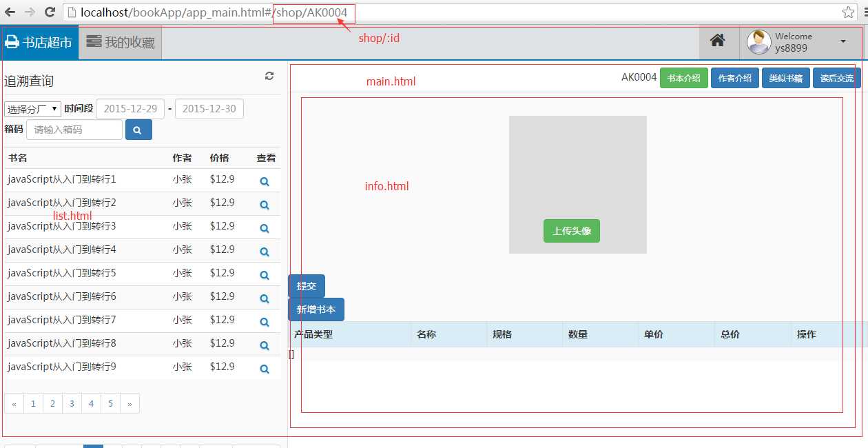The image size is (868, 448).
Task: Switch to 书店超市 tab
Action: [39, 42]
